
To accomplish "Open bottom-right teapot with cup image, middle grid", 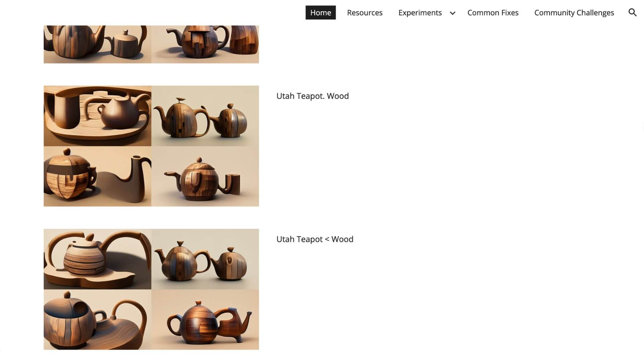I will [205, 176].
